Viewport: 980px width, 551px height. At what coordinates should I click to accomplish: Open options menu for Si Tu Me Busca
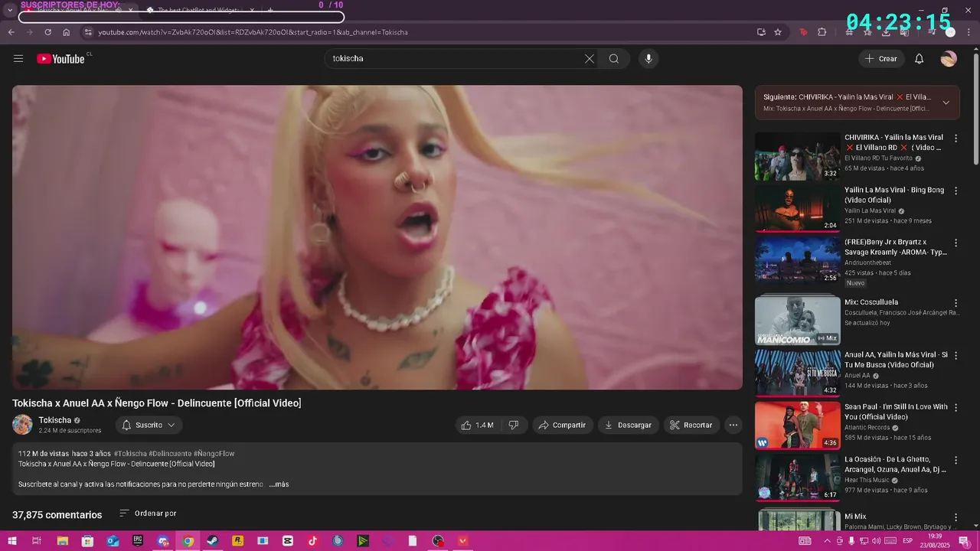pos(955,356)
